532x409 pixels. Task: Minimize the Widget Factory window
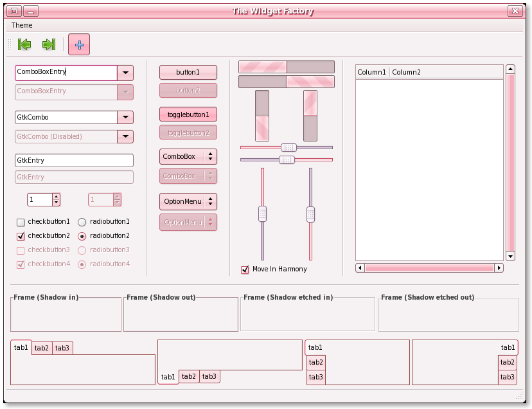tap(31, 11)
